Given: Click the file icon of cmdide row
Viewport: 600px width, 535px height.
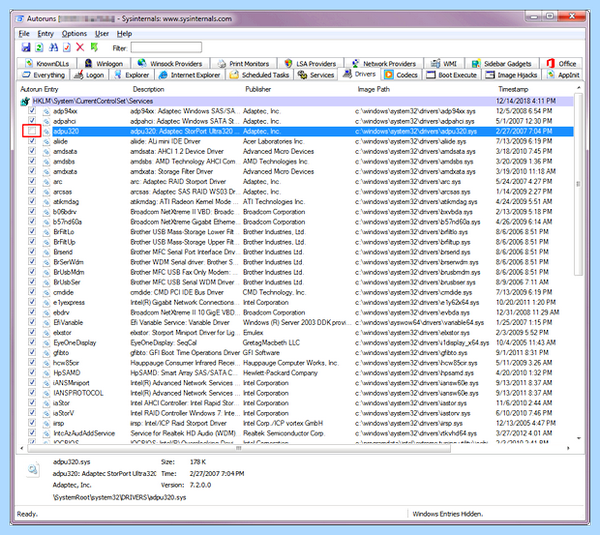Looking at the screenshot, I should 46,292.
